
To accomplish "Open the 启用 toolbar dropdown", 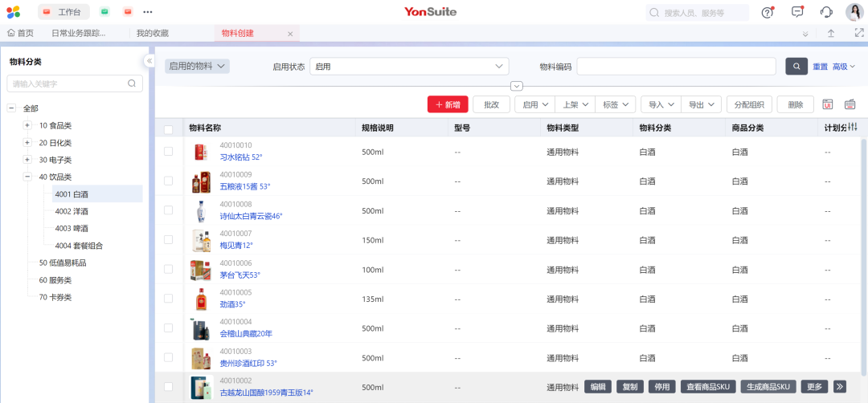I will click(x=534, y=104).
